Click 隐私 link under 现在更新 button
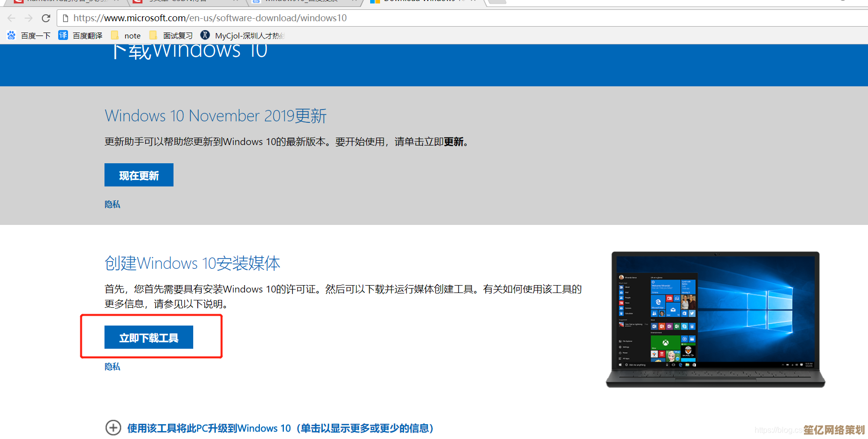Screen dimensions: 868x439 (112, 204)
